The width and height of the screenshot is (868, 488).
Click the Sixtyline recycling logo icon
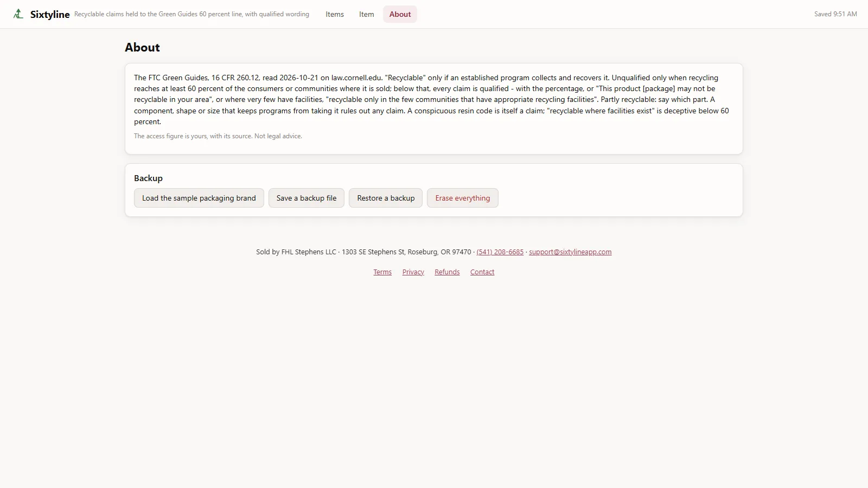point(18,14)
